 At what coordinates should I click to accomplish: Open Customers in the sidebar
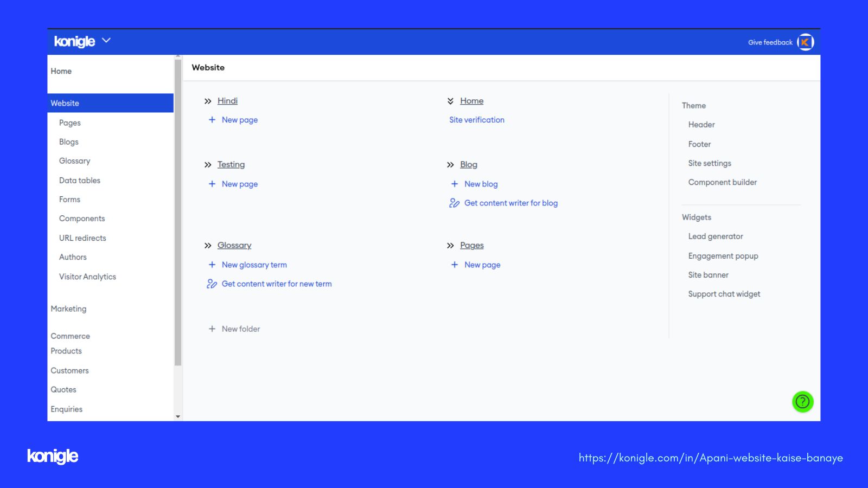coord(69,370)
